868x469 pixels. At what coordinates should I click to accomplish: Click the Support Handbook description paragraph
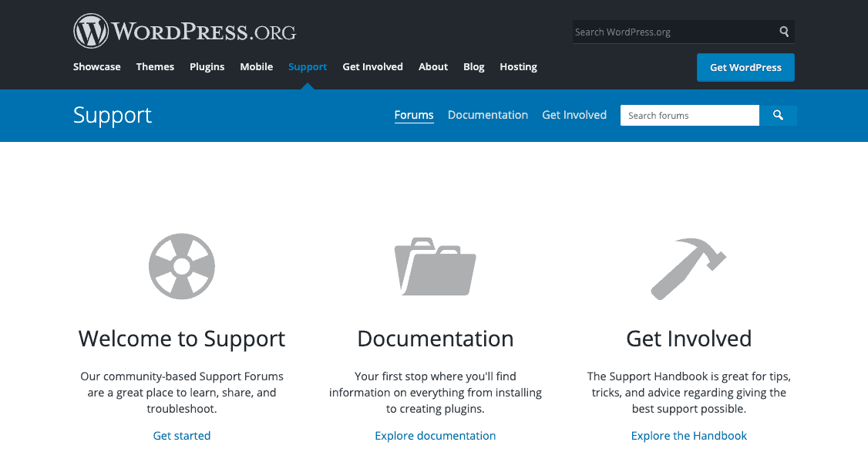[688, 393]
